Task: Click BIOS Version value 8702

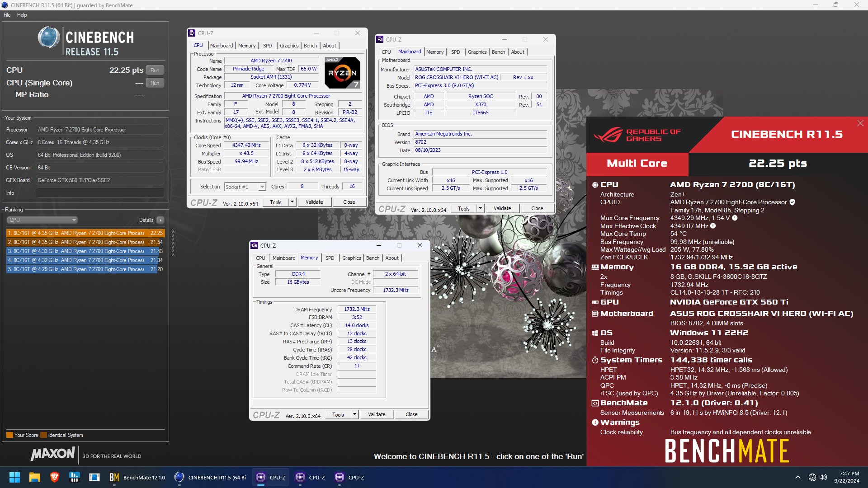Action: (x=481, y=142)
